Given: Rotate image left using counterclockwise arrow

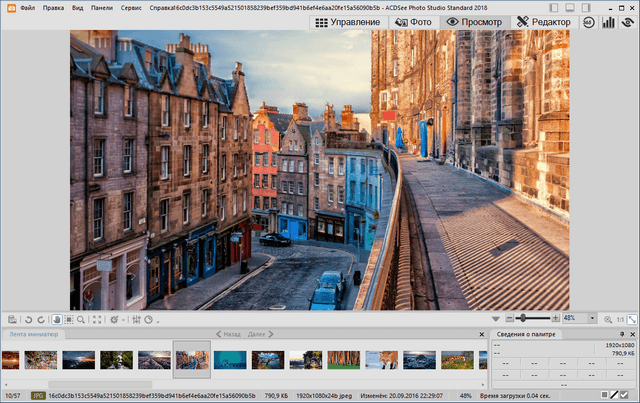Looking at the screenshot, I should pos(26,319).
